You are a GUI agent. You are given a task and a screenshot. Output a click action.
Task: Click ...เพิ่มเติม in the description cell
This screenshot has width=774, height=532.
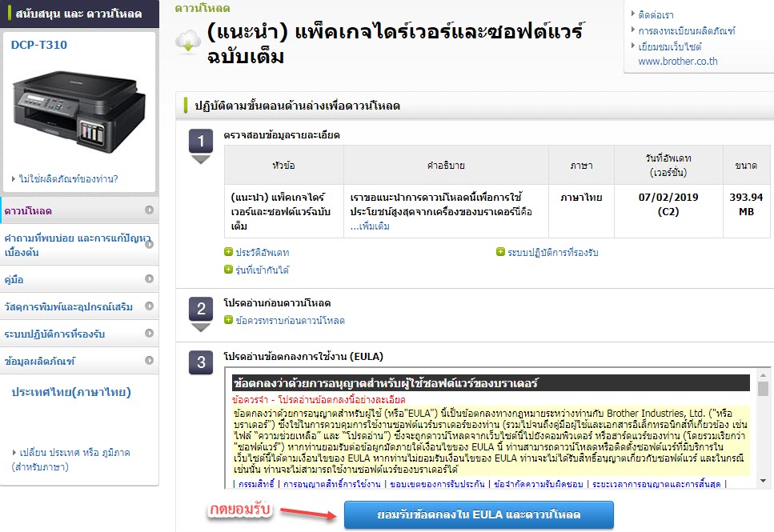tap(370, 226)
